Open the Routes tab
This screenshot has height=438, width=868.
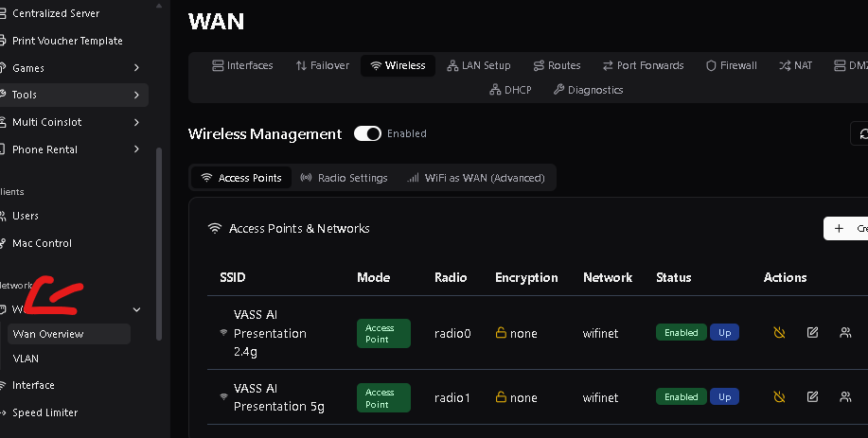click(557, 65)
